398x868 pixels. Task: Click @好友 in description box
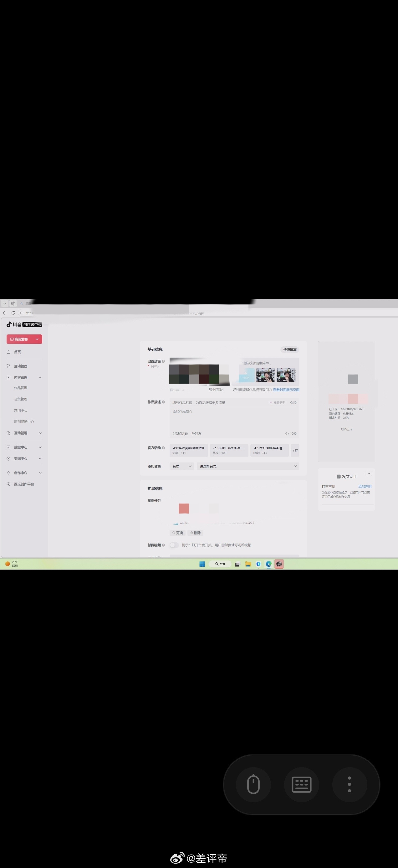click(196, 434)
